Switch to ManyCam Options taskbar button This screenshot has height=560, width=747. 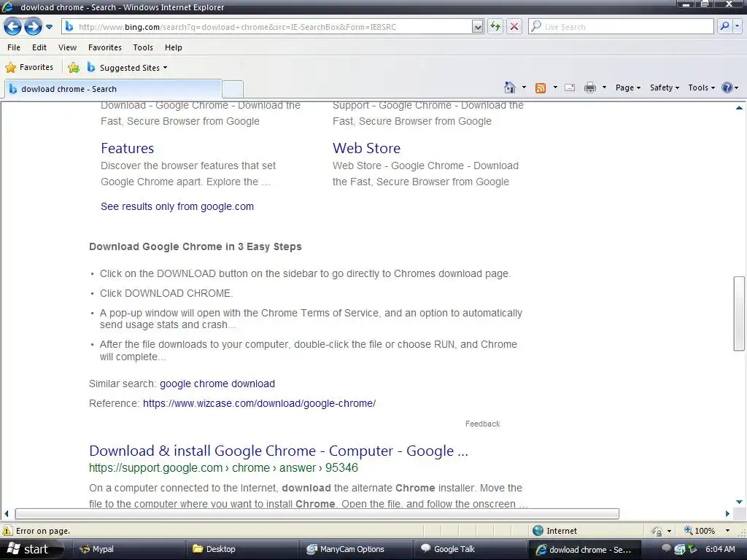tap(356, 549)
